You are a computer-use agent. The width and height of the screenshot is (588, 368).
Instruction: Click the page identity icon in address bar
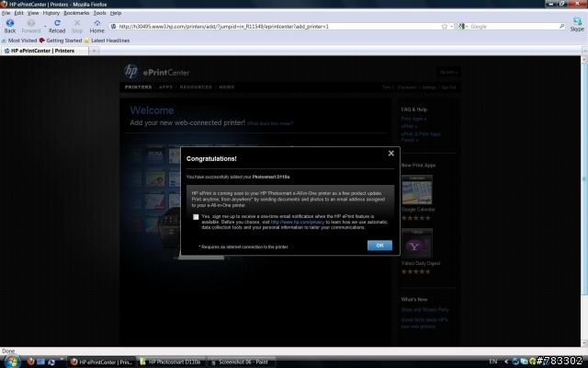113,27
